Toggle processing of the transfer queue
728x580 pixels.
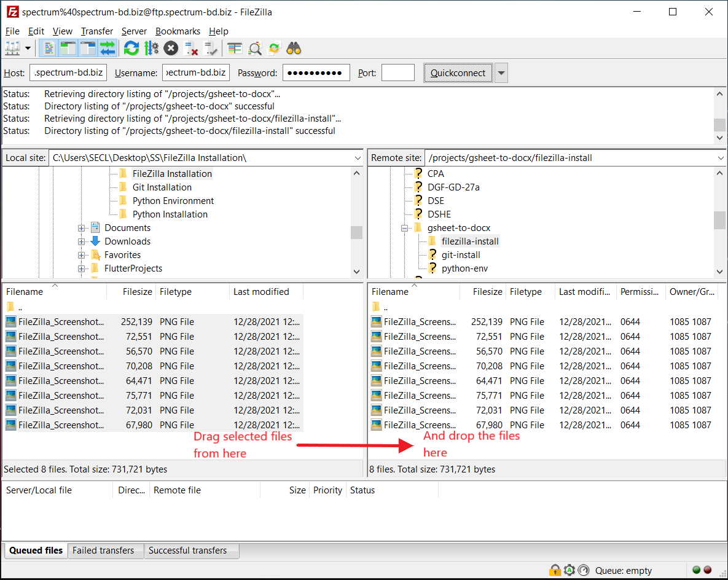click(x=151, y=49)
